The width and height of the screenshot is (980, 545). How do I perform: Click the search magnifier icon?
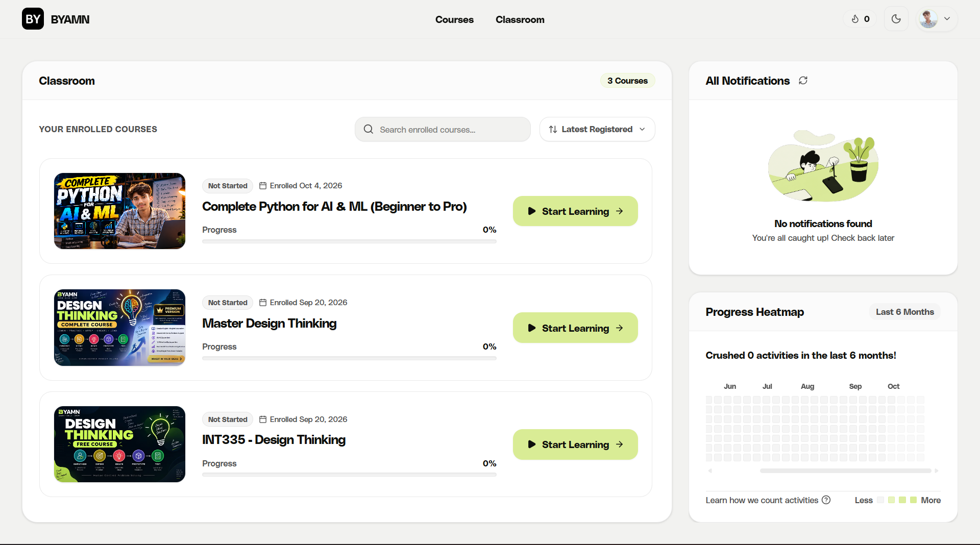[368, 129]
